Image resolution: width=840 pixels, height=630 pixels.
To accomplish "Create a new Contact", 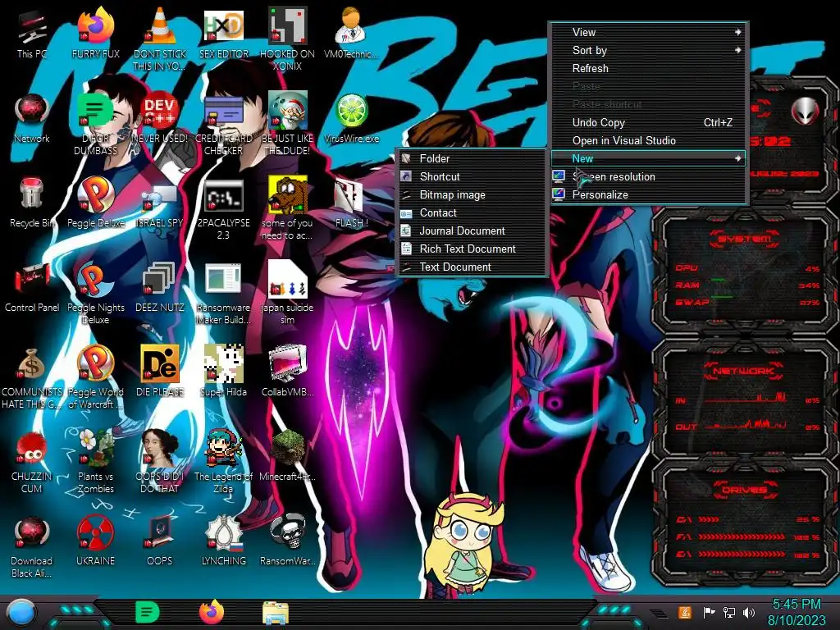I will (x=472, y=212).
